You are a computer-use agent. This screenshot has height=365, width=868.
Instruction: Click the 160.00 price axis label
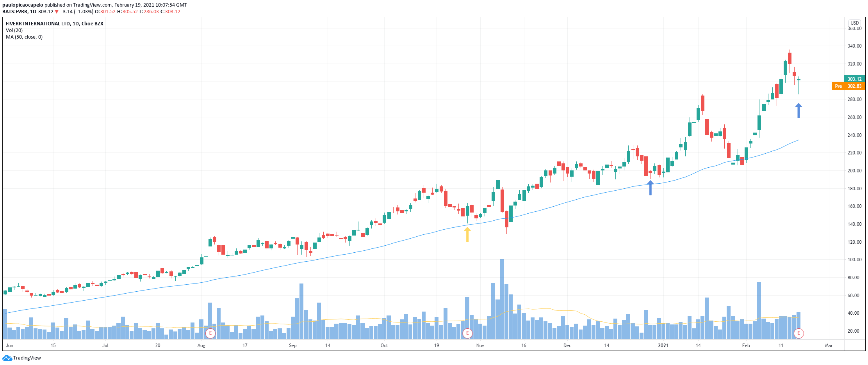coord(854,206)
